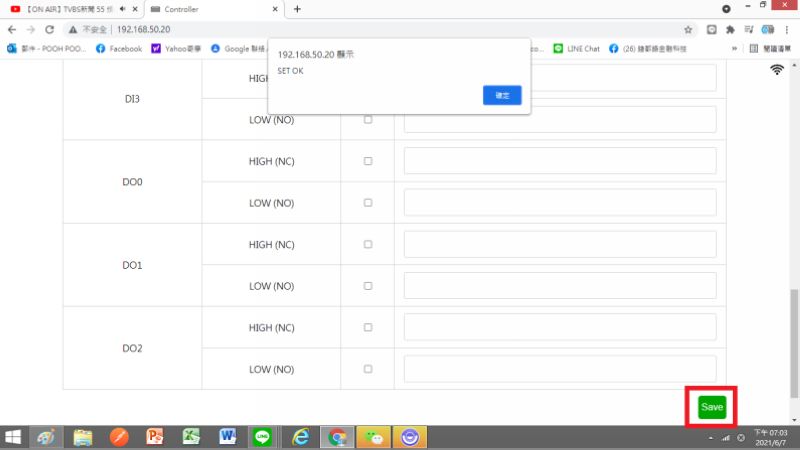Open Chrome's three-dot menu
Screen dimensions: 800x450
788,29
